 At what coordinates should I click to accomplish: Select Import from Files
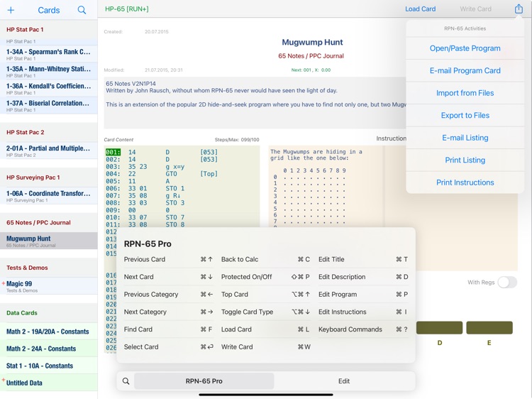pyautogui.click(x=465, y=93)
